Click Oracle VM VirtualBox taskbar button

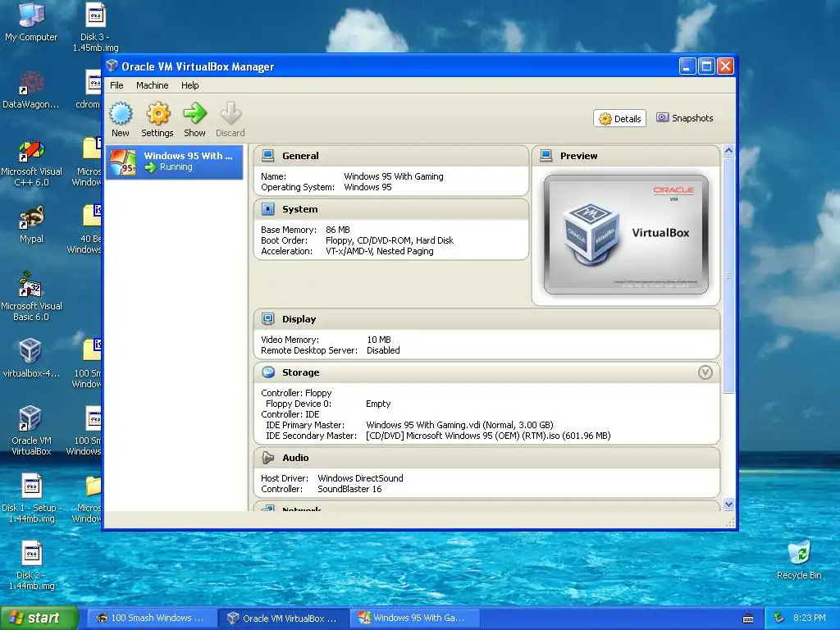[x=284, y=618]
